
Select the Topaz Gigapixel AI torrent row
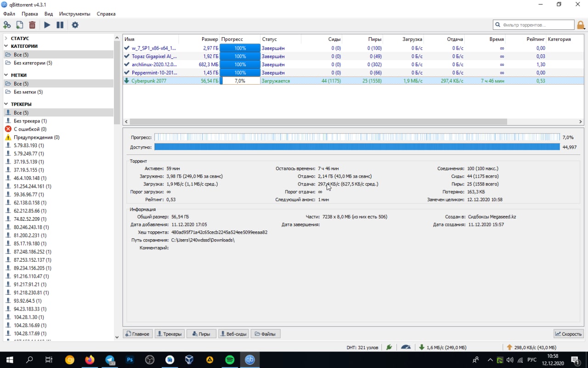tap(353, 56)
